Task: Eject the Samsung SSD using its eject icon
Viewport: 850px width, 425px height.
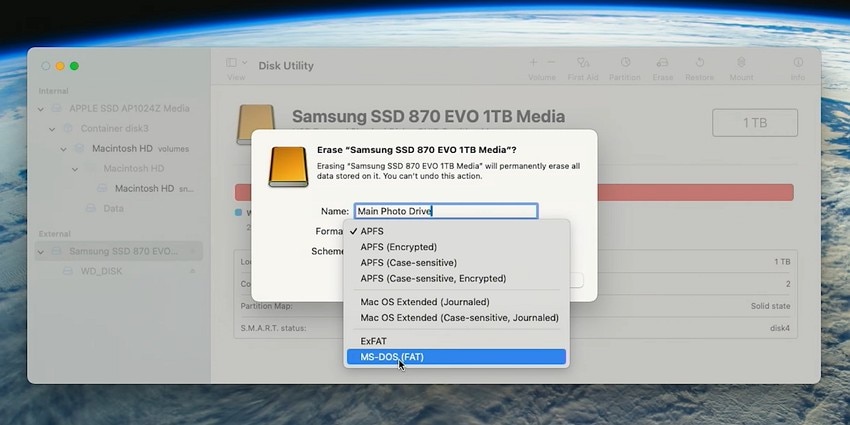Action: (192, 251)
